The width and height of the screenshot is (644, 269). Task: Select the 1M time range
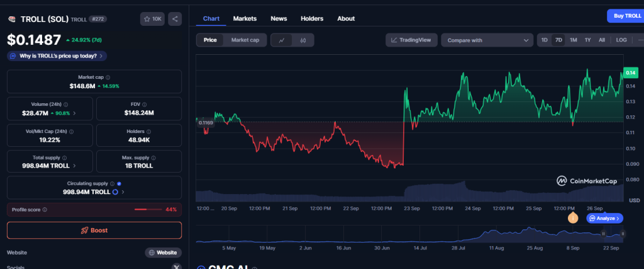(x=573, y=40)
